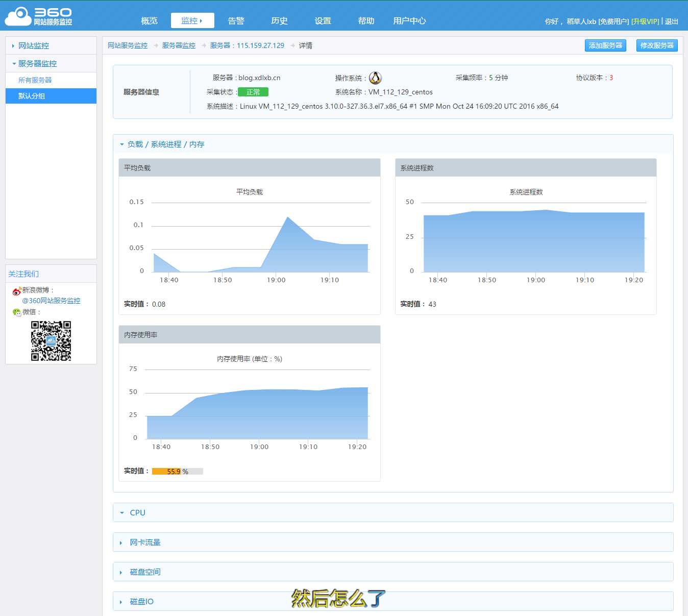The image size is (688, 616).
Task: Click the server name blog.xdlxb.cn
Action: [x=259, y=78]
